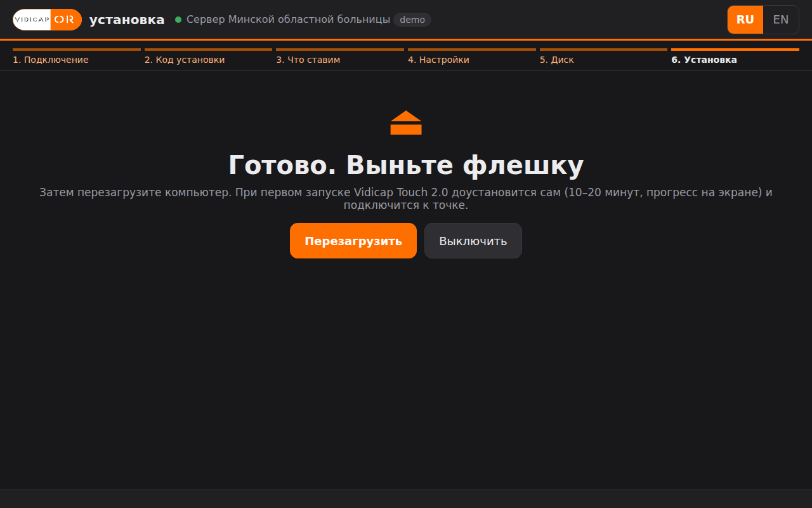The image size is (812, 508).
Task: Click the Перезагрузить button
Action: tap(353, 241)
